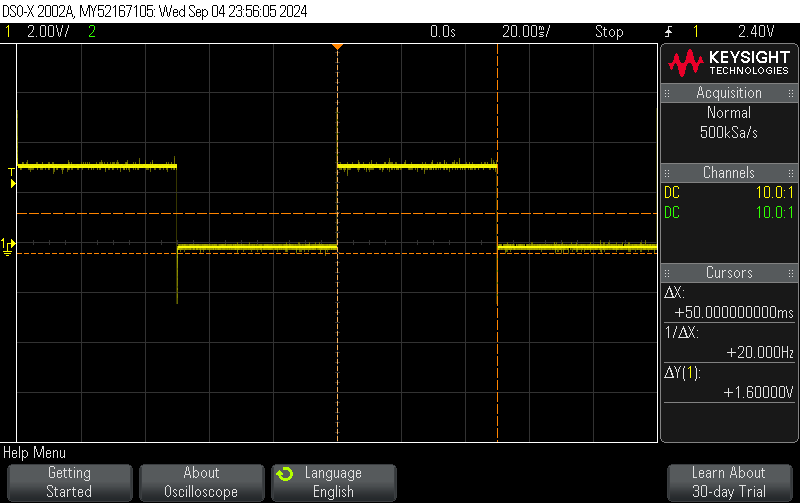Toggle the Stop run status indicator

(x=609, y=32)
